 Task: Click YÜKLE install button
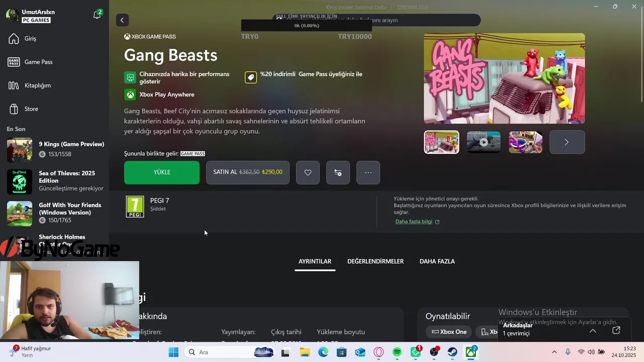click(162, 172)
